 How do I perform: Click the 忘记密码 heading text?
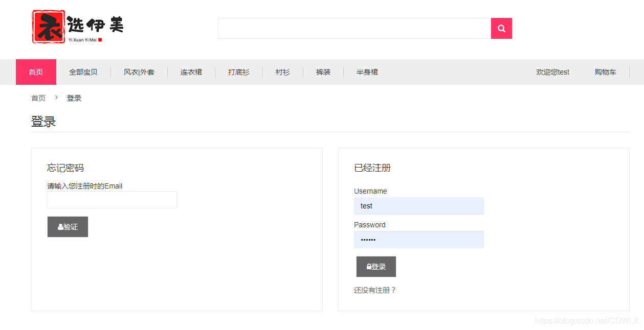pyautogui.click(x=65, y=168)
